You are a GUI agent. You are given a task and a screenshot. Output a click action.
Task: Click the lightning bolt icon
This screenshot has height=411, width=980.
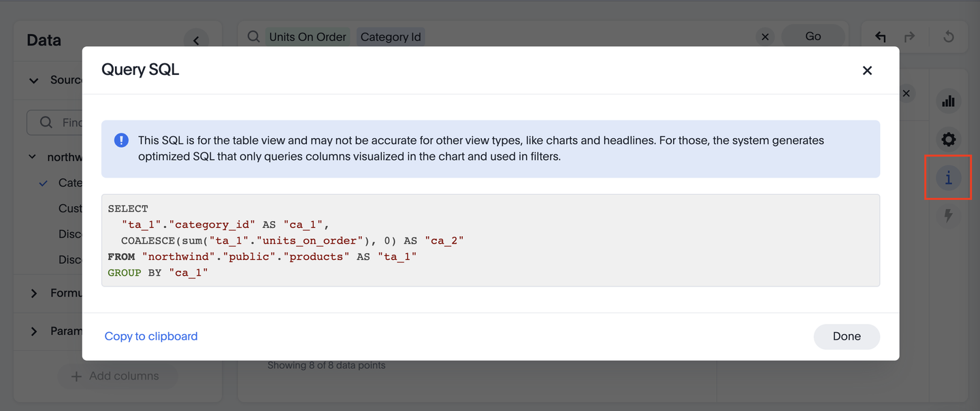coord(948,216)
